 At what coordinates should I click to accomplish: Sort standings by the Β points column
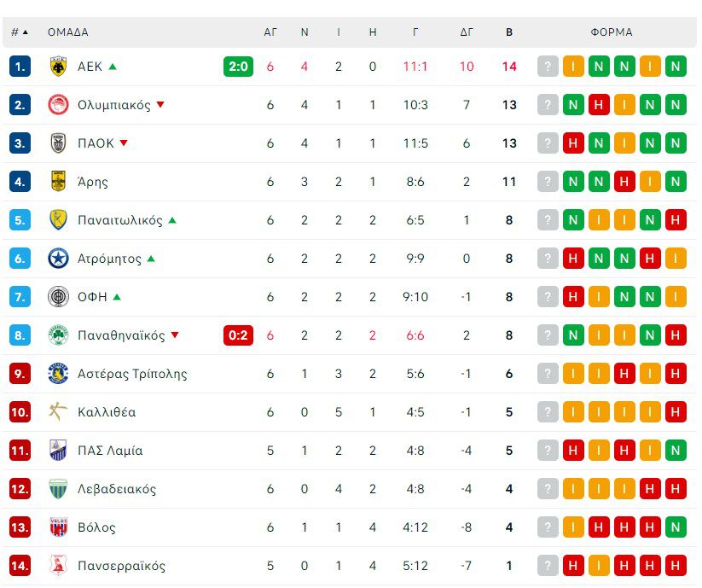pos(509,32)
